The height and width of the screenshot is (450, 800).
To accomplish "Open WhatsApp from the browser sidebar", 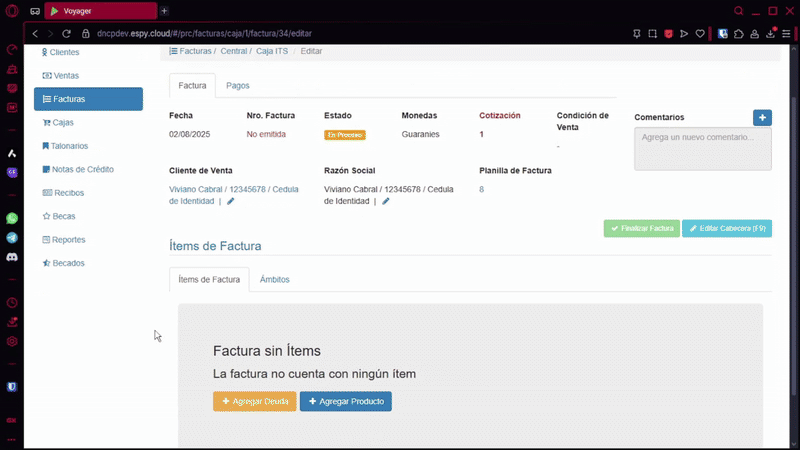I will 12,218.
